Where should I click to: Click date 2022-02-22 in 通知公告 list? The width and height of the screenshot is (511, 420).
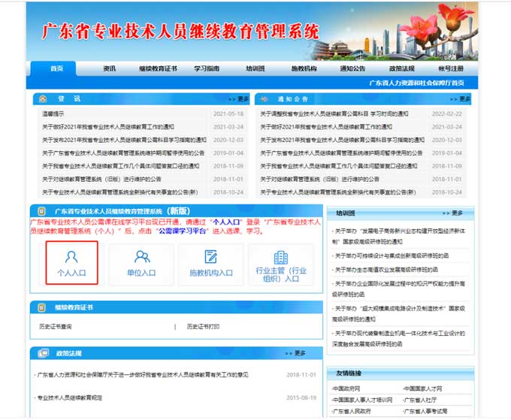pos(447,113)
